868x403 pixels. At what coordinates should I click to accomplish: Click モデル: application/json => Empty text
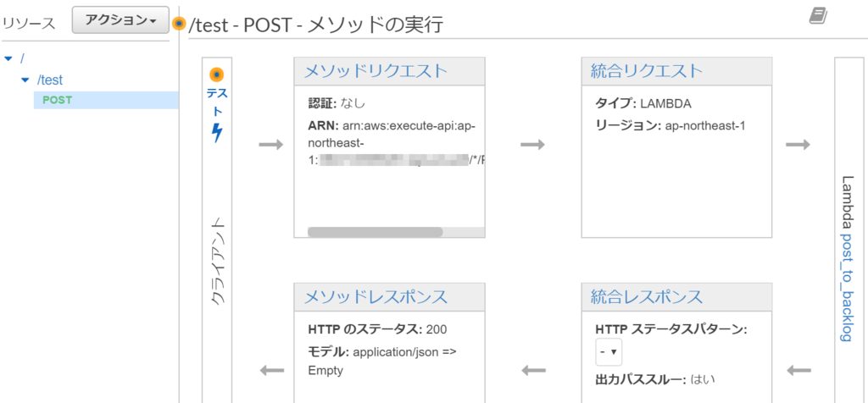click(x=382, y=361)
